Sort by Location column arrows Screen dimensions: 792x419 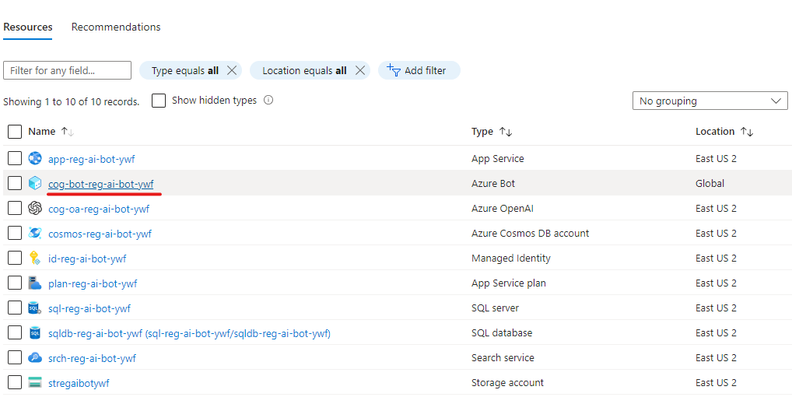(x=747, y=132)
